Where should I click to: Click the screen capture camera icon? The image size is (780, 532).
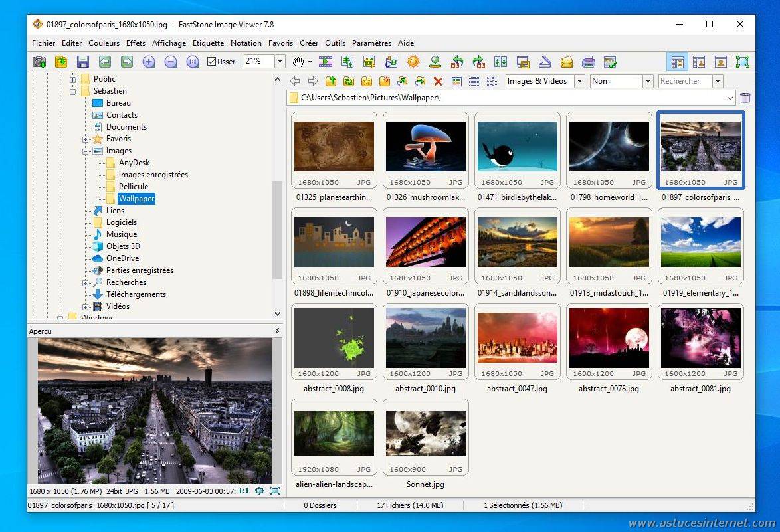pyautogui.click(x=39, y=62)
